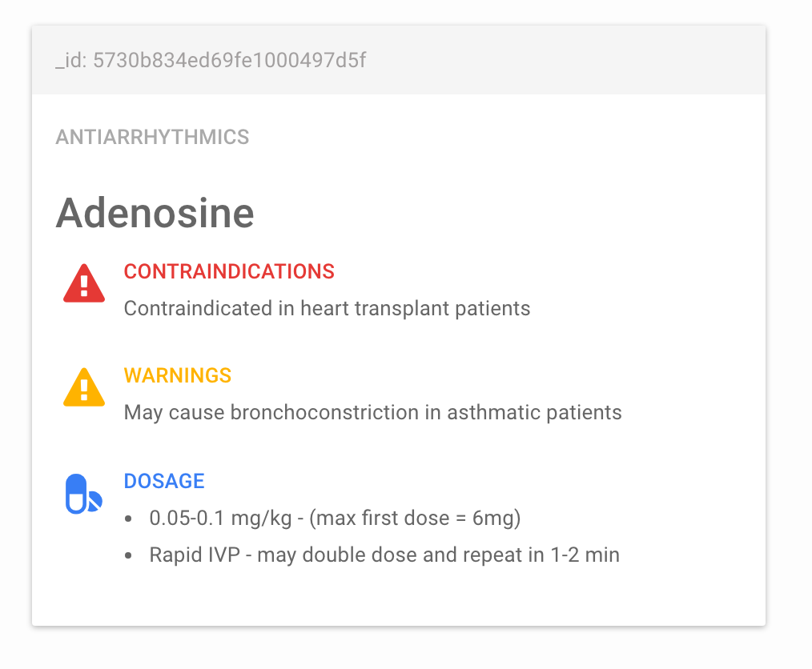
Task: Click the bullet before 0.05-0.1 mg/kg
Action: tap(128, 519)
